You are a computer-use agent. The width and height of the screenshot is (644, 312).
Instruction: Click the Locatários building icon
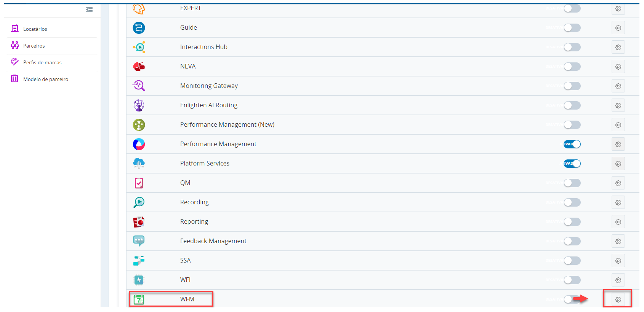click(15, 29)
